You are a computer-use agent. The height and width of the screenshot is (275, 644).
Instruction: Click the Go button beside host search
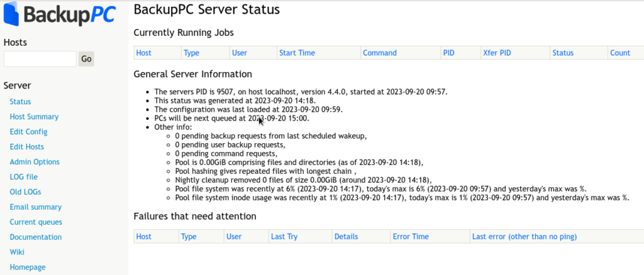click(x=86, y=59)
